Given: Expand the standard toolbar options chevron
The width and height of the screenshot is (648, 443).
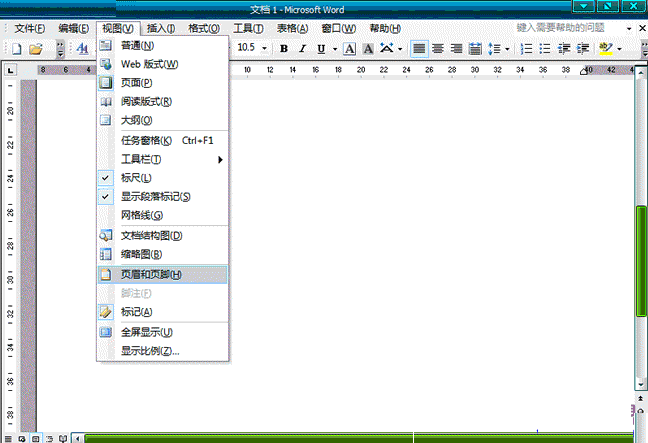Looking at the screenshot, I should [x=60, y=49].
